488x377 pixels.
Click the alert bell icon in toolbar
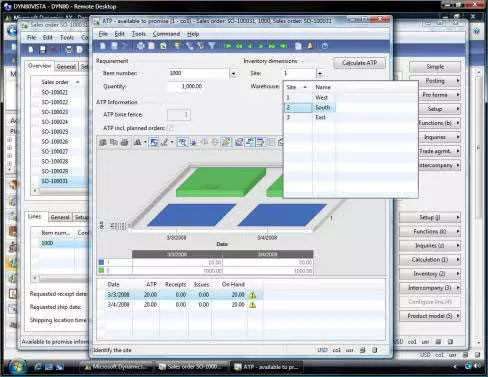(310, 46)
